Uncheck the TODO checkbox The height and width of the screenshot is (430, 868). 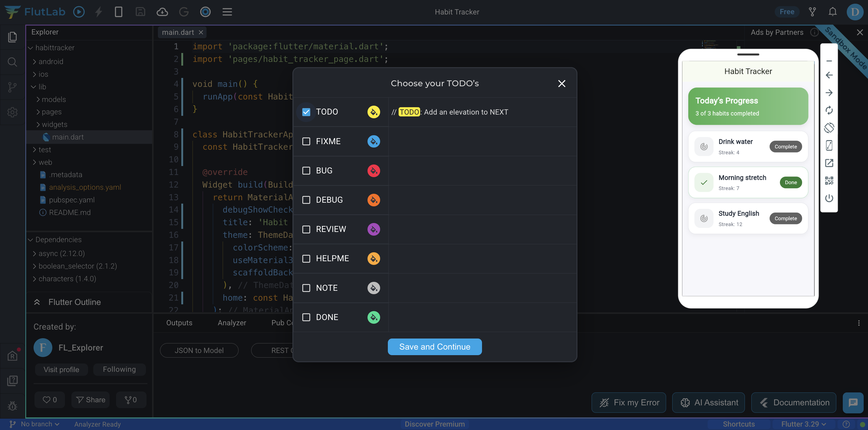click(x=306, y=112)
